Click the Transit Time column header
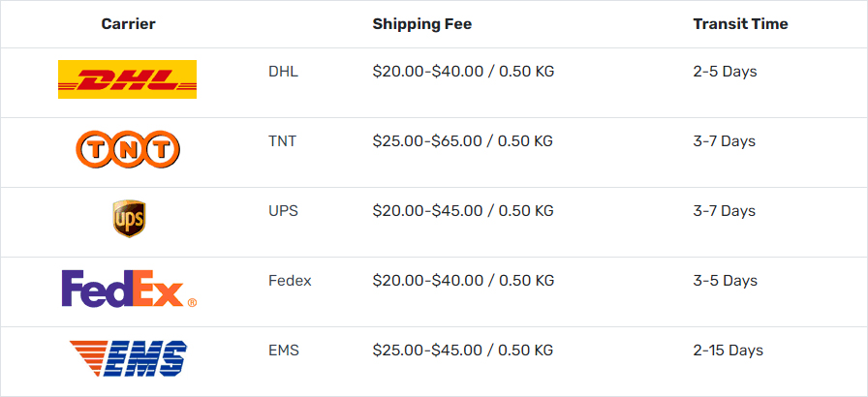This screenshot has width=868, height=397. (740, 24)
